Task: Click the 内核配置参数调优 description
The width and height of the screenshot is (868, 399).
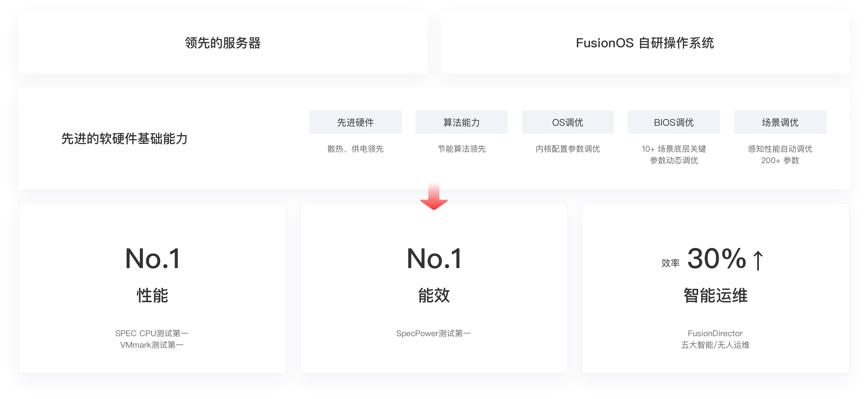Action: pyautogui.click(x=568, y=149)
